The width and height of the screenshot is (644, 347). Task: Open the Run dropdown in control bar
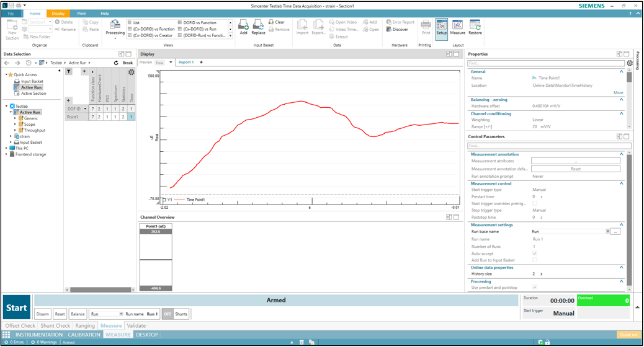point(121,314)
